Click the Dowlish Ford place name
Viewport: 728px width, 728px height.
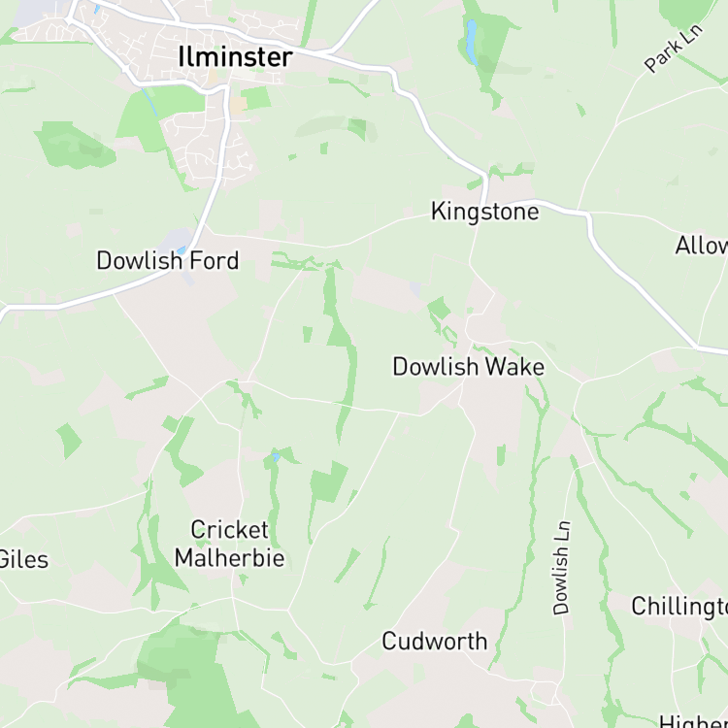click(x=168, y=260)
